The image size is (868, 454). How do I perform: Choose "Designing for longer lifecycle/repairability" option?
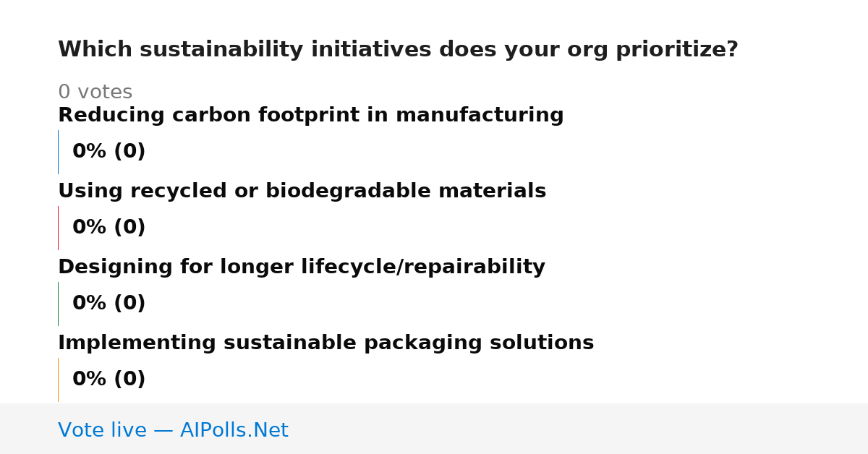click(302, 267)
